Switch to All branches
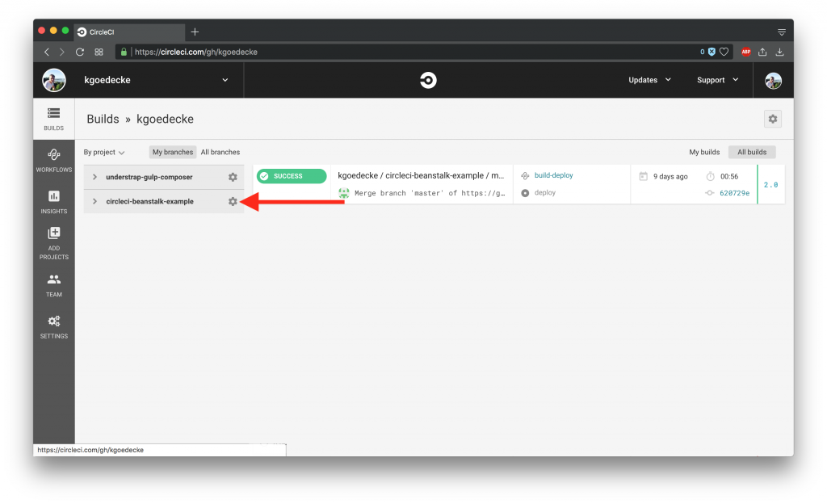827x504 pixels. (220, 152)
